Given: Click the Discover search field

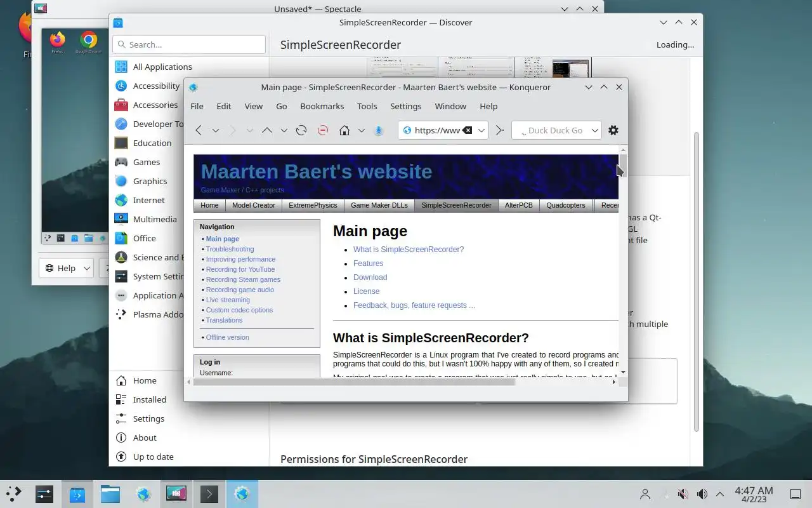Looking at the screenshot, I should coord(189,44).
